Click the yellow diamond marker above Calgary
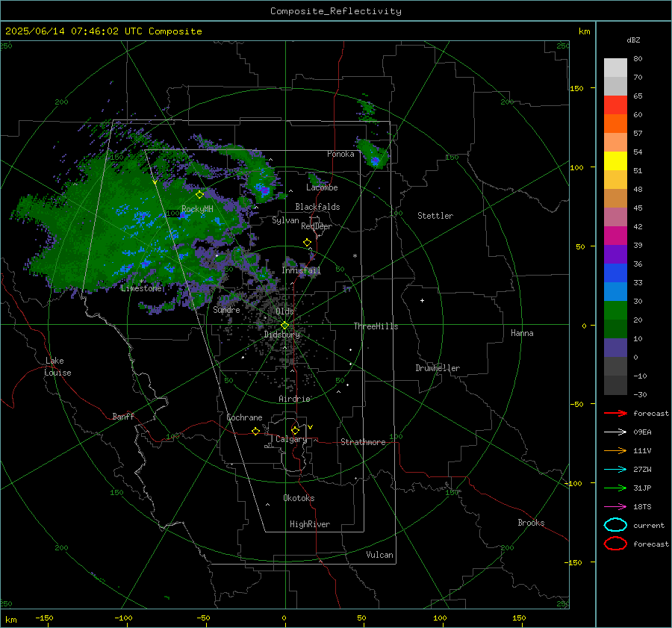 tap(295, 430)
